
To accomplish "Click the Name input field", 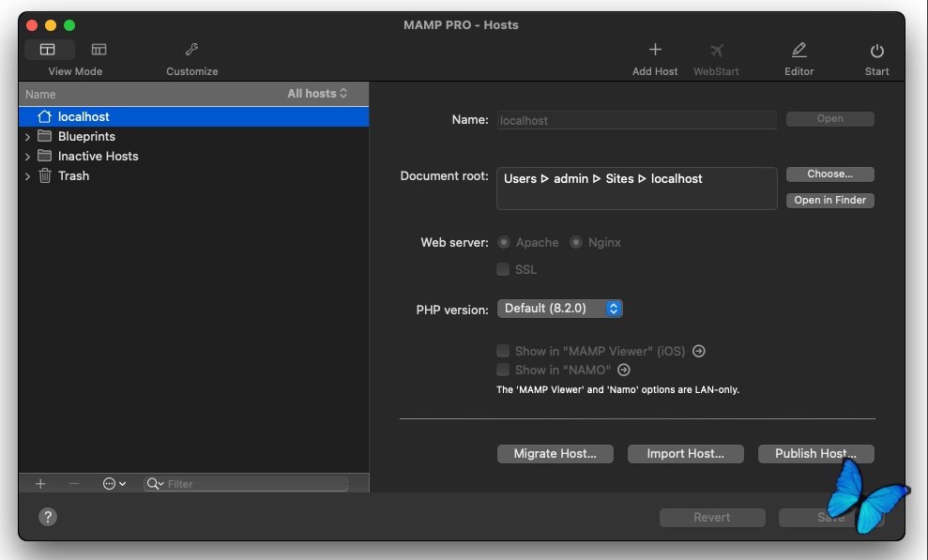I will click(637, 120).
